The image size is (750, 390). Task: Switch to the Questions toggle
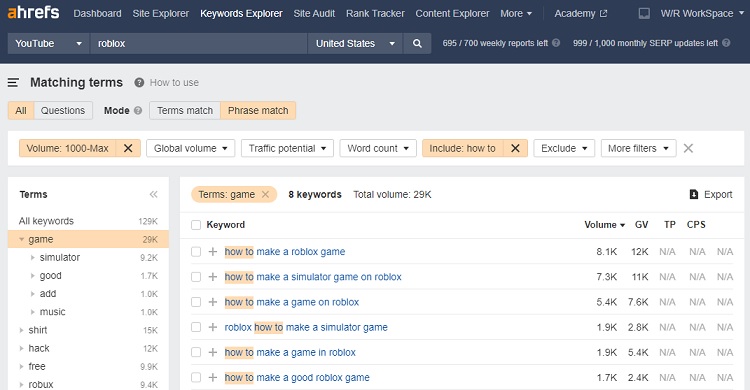[x=63, y=111]
